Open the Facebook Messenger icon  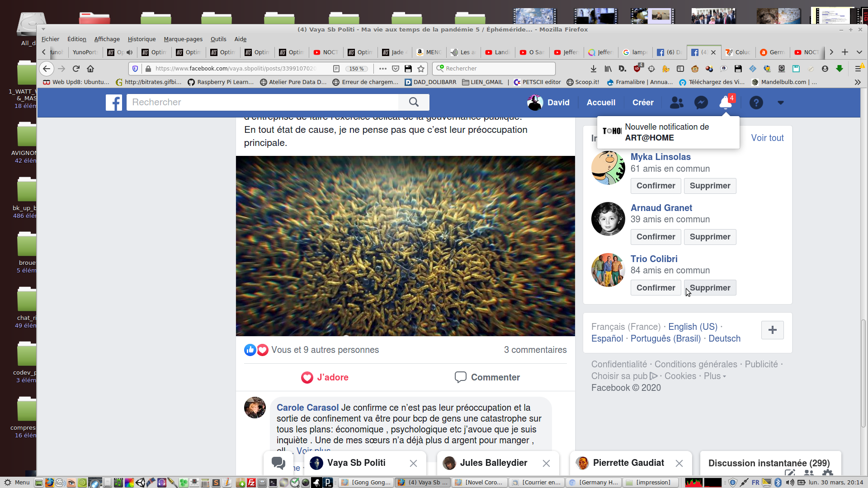(701, 103)
